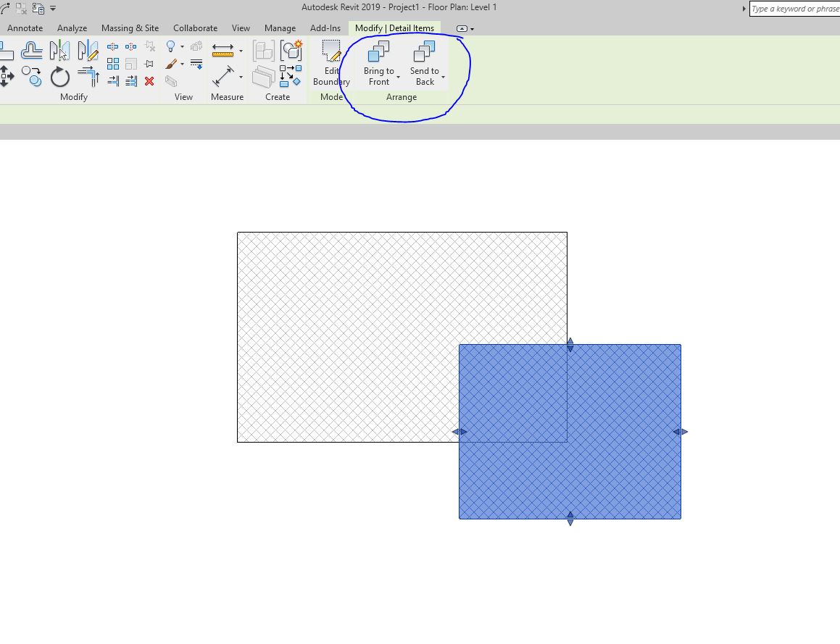Viewport: 840px width, 644px height.
Task: Select the Modify | Detail Items tab
Action: [394, 28]
